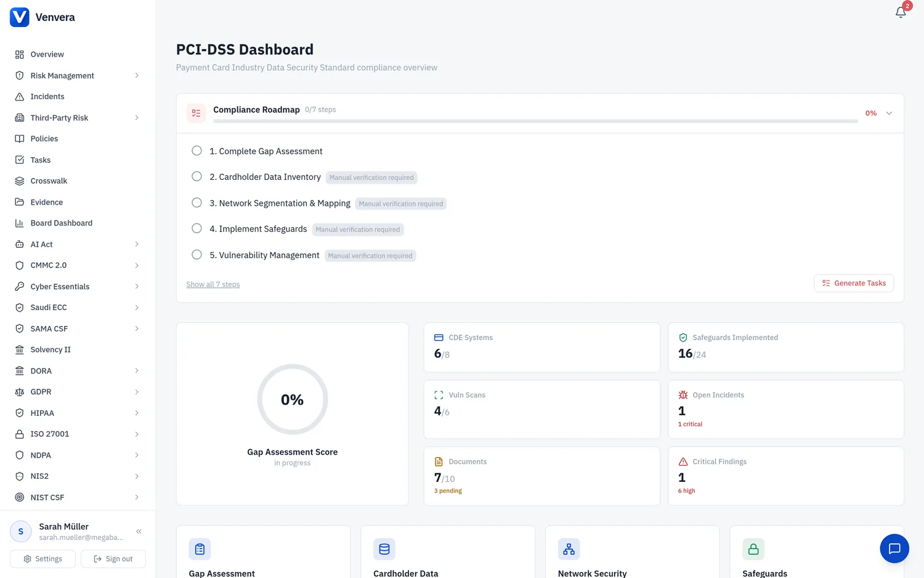
Task: Click the Documents file icon
Action: pyautogui.click(x=439, y=462)
